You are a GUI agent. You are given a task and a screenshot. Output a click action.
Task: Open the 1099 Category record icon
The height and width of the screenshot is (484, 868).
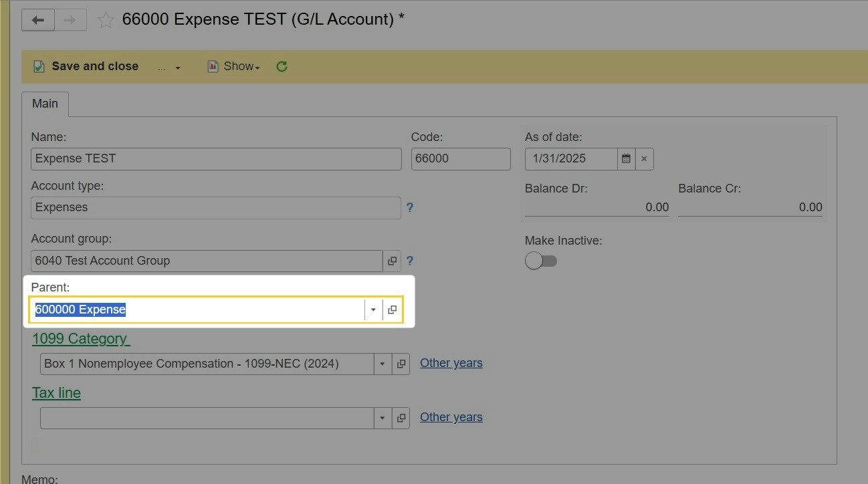click(x=401, y=364)
